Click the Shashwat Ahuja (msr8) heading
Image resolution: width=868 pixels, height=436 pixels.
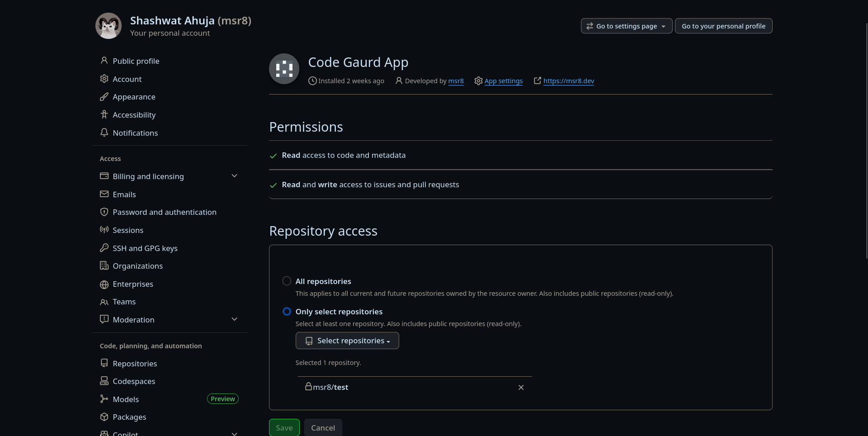coord(191,20)
